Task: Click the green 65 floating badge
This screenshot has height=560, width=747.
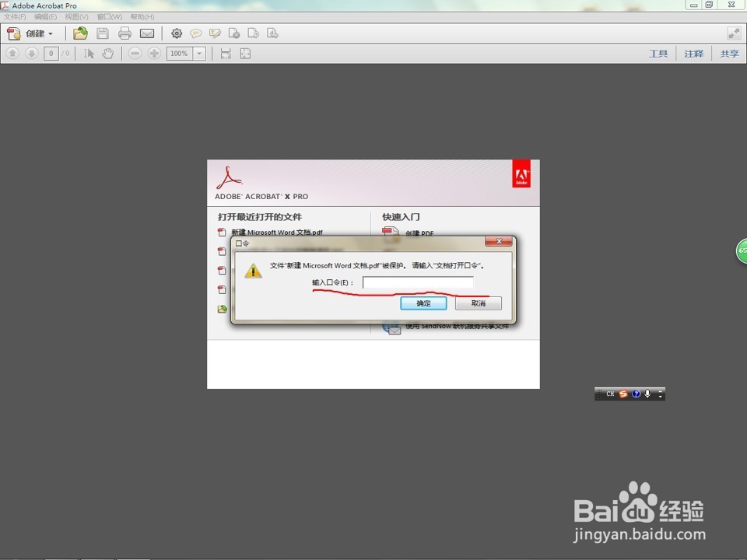Action: (x=742, y=250)
